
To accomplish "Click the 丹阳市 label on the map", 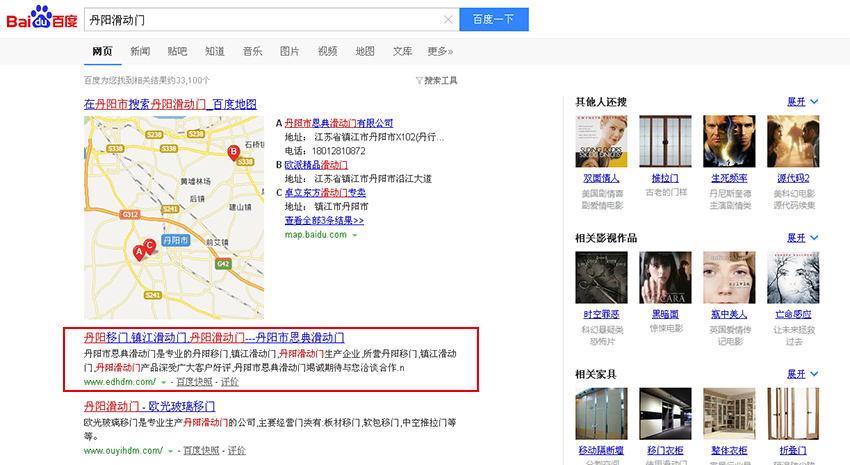I will pyautogui.click(x=176, y=240).
